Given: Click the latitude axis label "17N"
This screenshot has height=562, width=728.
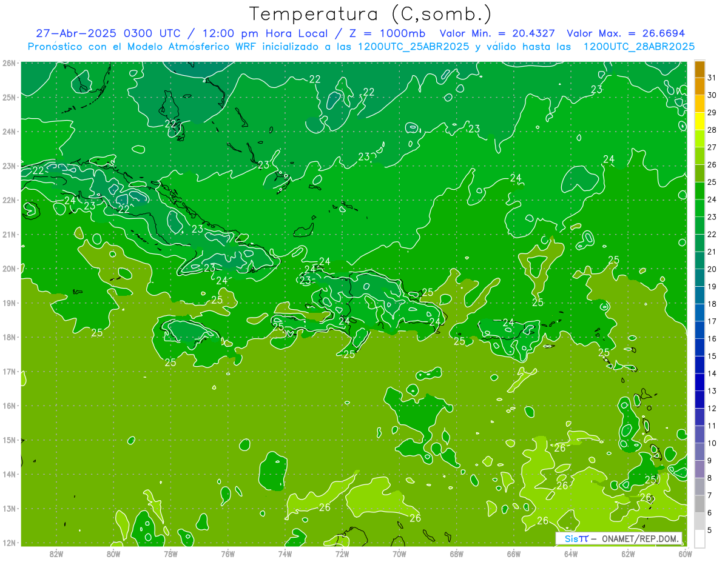Looking at the screenshot, I should (x=10, y=371).
